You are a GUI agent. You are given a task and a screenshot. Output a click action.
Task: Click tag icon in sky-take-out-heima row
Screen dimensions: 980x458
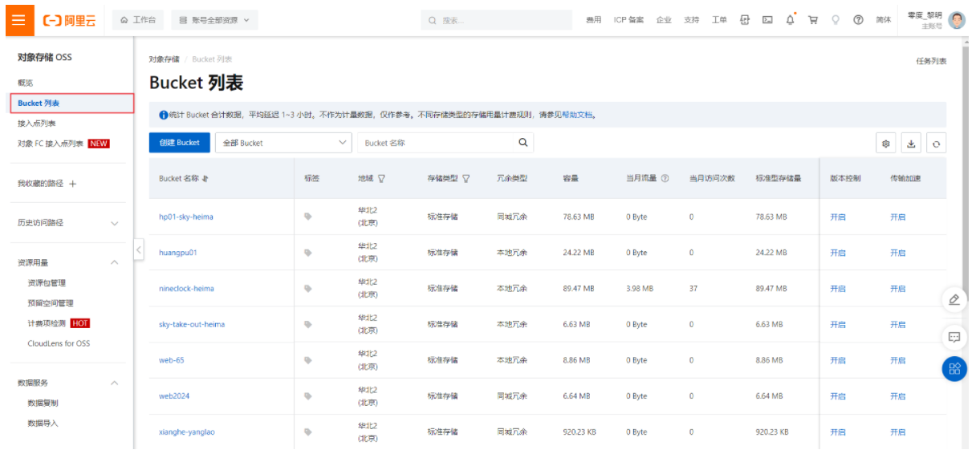coord(307,325)
